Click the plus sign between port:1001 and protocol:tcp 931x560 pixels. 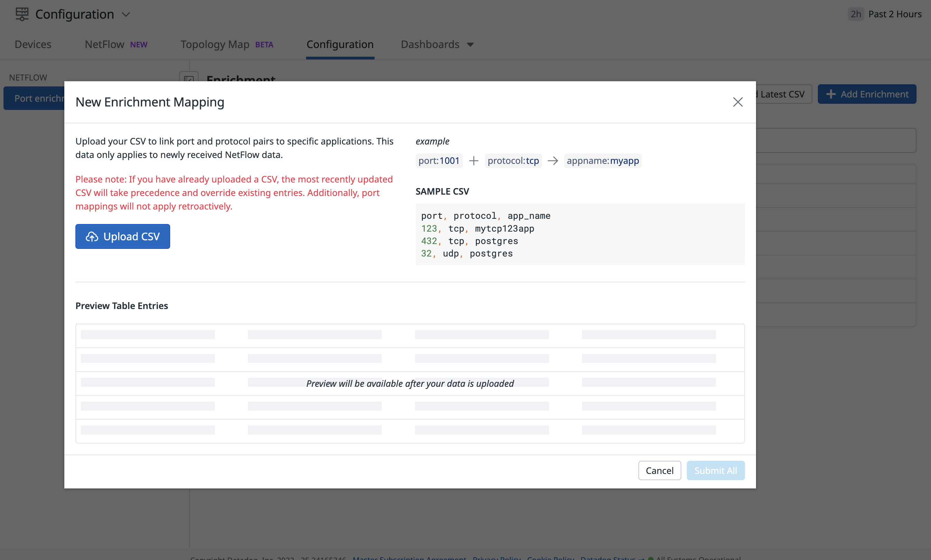(473, 160)
